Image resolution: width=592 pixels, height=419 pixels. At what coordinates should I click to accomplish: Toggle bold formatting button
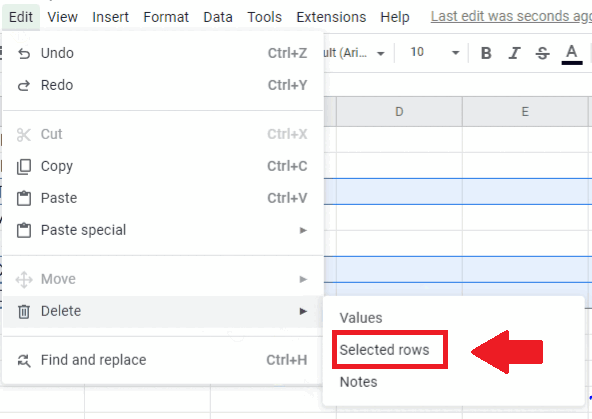point(486,53)
